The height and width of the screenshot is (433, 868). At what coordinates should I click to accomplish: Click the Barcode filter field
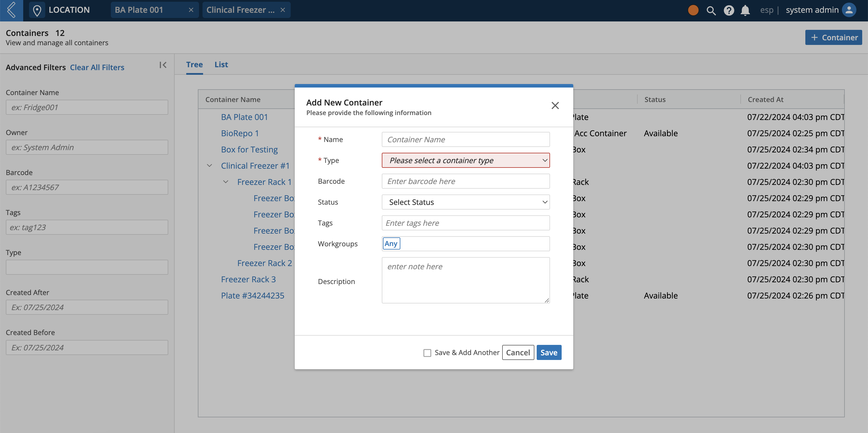pos(87,187)
